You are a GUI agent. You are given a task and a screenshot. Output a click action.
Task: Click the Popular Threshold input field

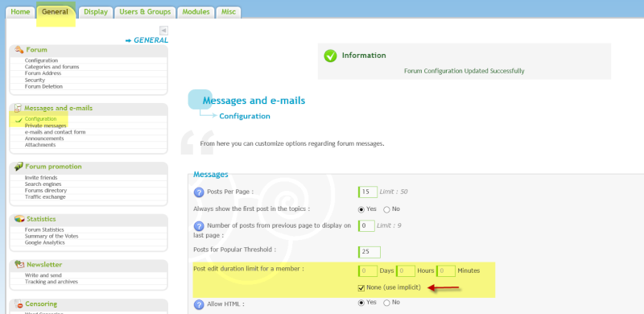pos(369,252)
